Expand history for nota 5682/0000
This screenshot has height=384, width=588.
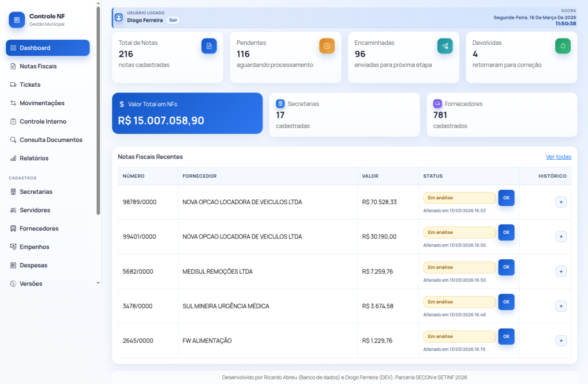pyautogui.click(x=561, y=271)
